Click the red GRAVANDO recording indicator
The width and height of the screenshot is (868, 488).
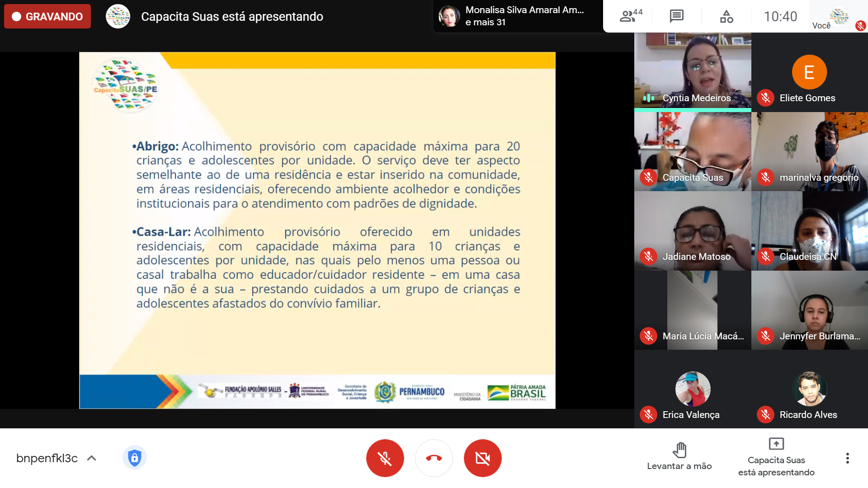[47, 16]
